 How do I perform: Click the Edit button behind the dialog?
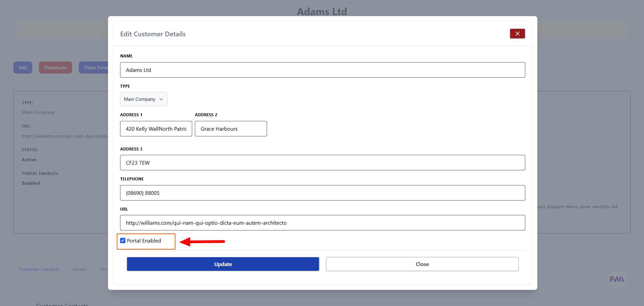[x=23, y=68]
